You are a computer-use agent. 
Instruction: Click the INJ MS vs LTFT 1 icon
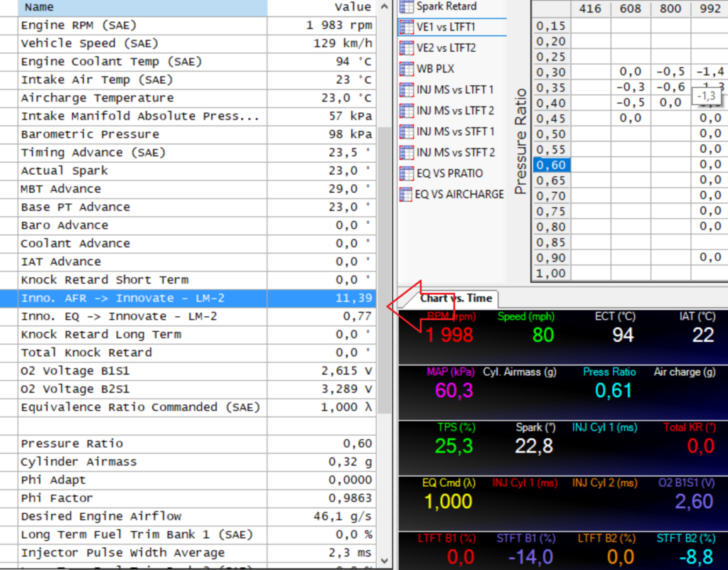tap(406, 90)
